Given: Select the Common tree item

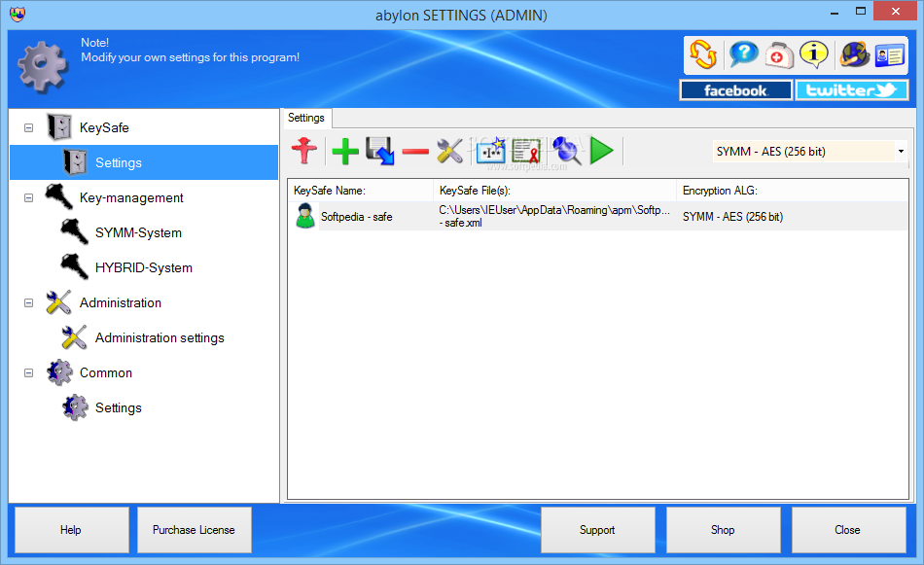Looking at the screenshot, I should click(105, 372).
